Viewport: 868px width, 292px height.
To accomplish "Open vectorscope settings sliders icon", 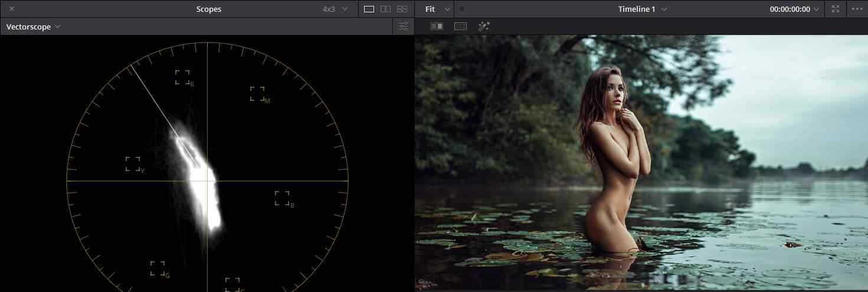I will [x=404, y=27].
